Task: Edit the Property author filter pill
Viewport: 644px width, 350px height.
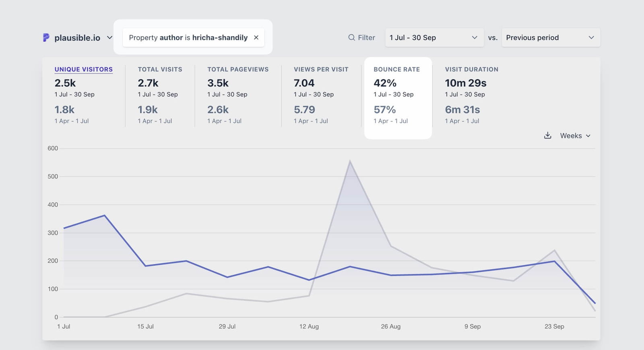Action: pyautogui.click(x=188, y=37)
